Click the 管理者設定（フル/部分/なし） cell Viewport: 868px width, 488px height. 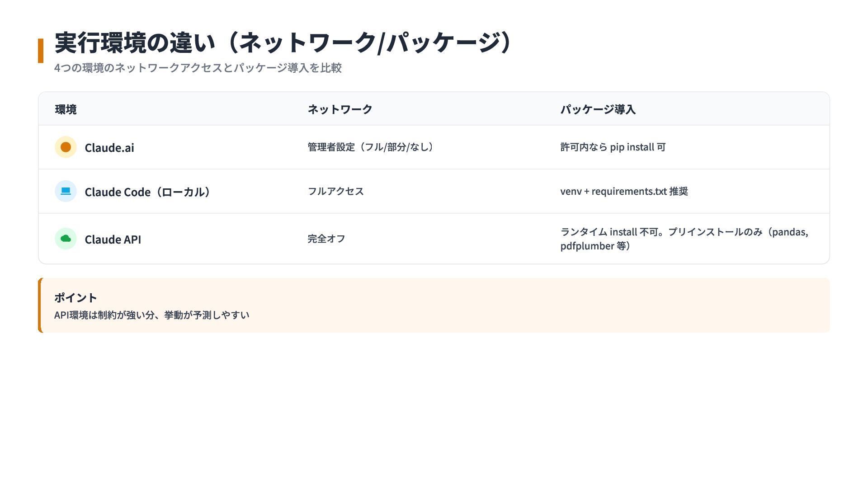click(x=370, y=147)
